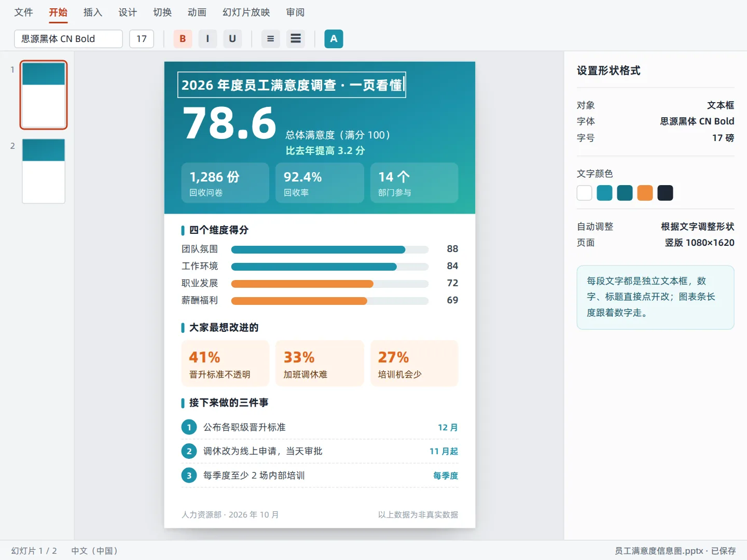Select the 1,286 份 回收问卷 card
Image resolution: width=747 pixels, height=560 pixels.
pos(225,183)
